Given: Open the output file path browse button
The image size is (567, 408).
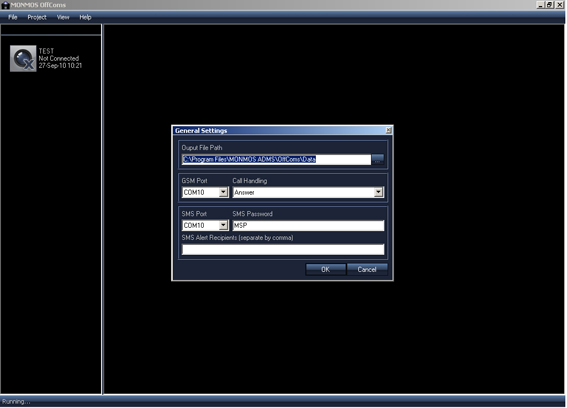Looking at the screenshot, I should (378, 159).
